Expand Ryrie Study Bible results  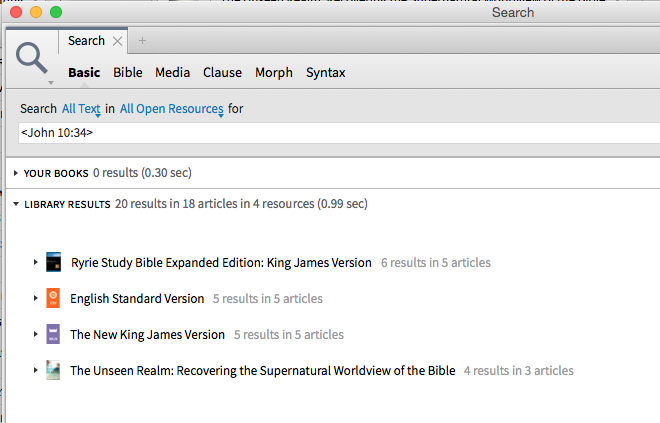coord(35,262)
